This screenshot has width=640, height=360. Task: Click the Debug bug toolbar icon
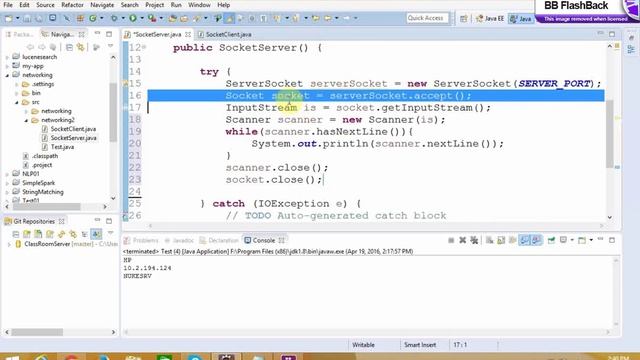point(114,18)
